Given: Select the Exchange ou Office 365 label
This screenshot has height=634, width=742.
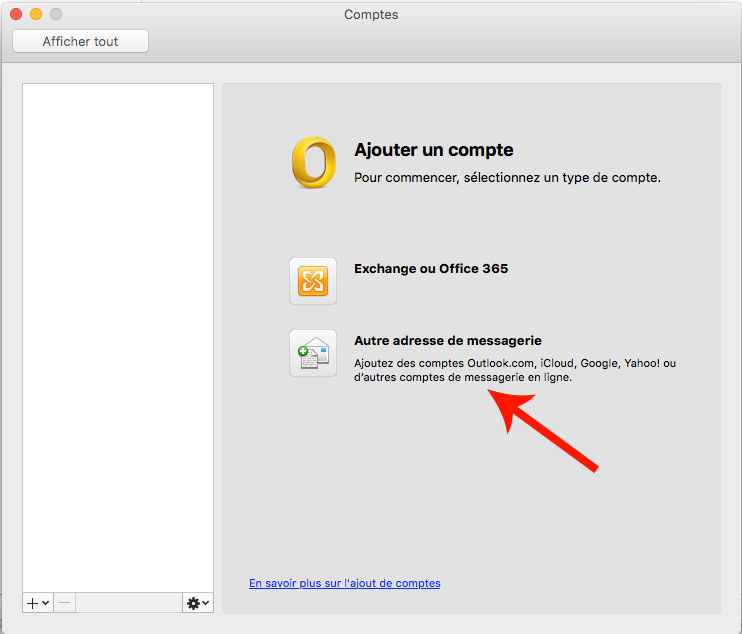Looking at the screenshot, I should pos(431,269).
